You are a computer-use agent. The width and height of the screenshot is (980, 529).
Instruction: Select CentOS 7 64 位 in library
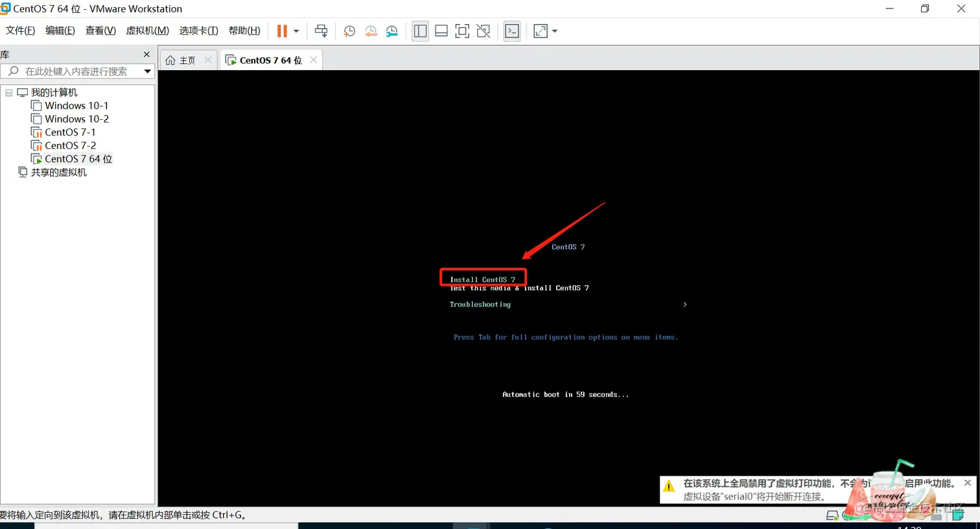click(x=78, y=159)
